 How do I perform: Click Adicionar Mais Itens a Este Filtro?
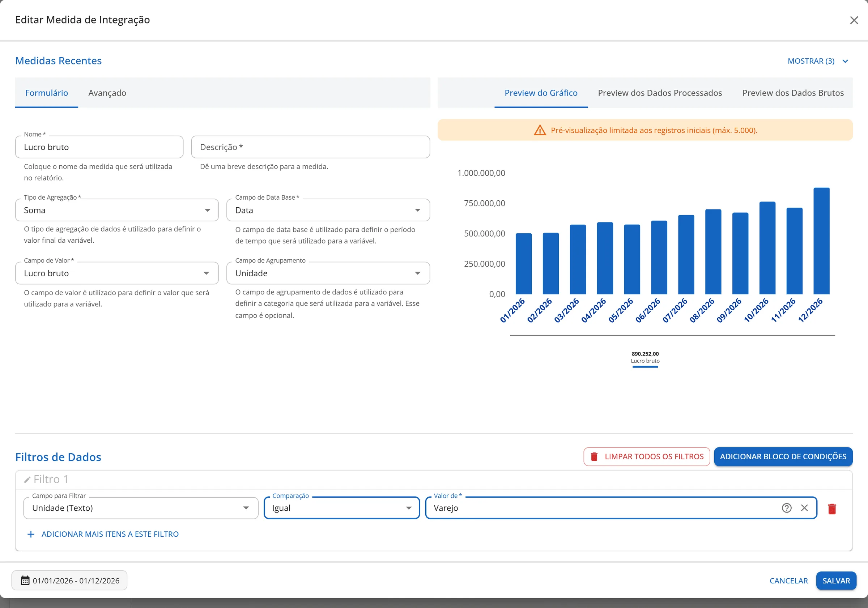click(103, 534)
